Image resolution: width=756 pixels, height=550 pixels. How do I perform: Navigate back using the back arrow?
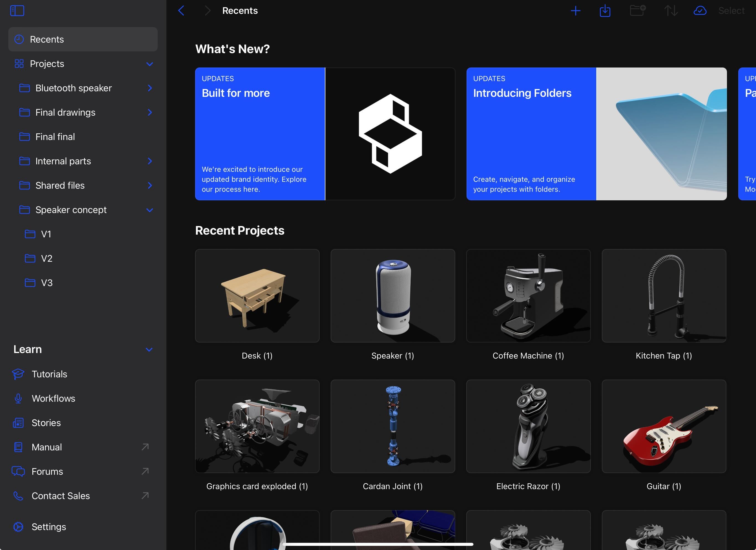(x=181, y=10)
